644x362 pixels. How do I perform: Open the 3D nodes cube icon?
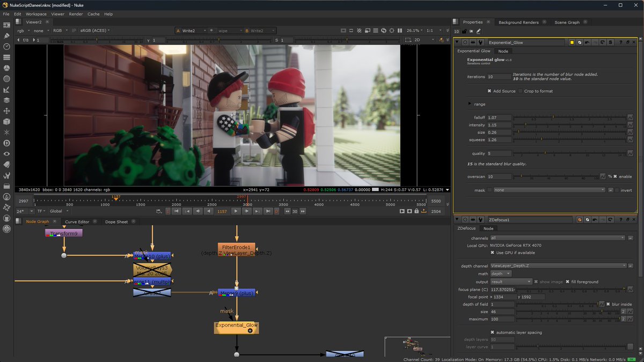[x=6, y=122]
